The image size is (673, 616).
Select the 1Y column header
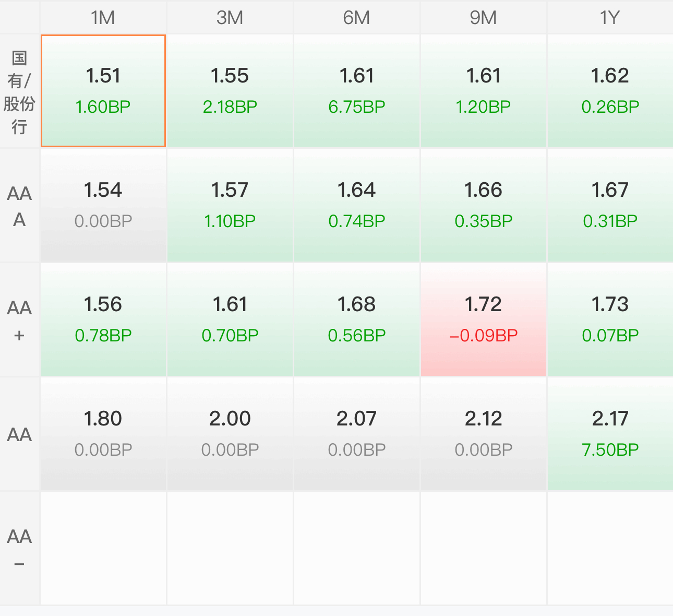(610, 17)
